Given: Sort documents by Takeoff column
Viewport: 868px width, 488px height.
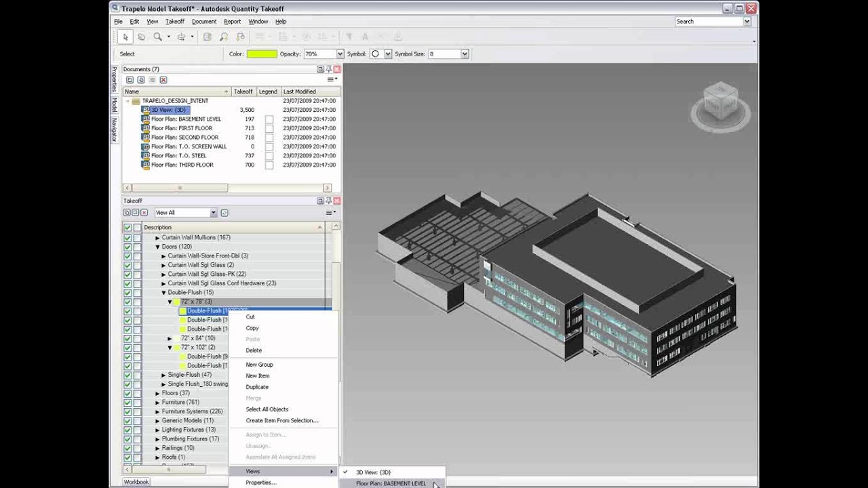Looking at the screenshot, I should tap(243, 91).
